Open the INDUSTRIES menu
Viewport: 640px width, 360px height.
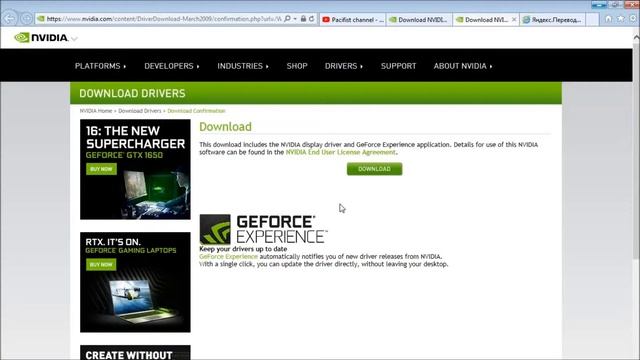[x=243, y=66]
